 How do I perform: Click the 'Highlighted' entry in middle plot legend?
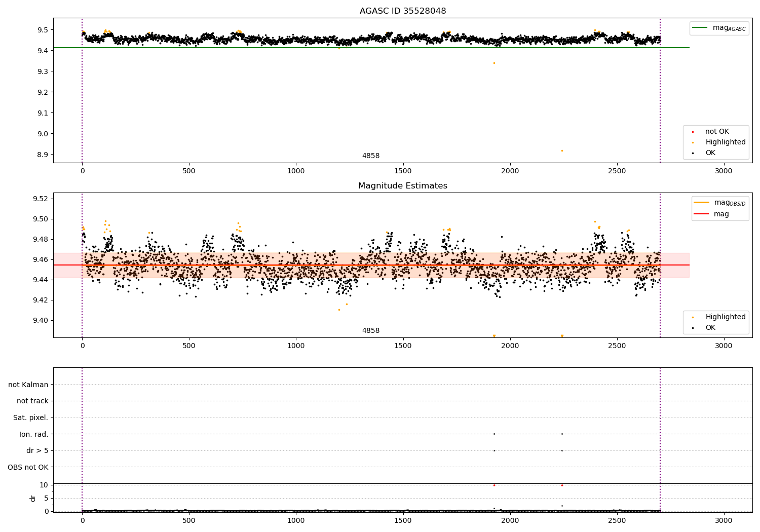725,317
